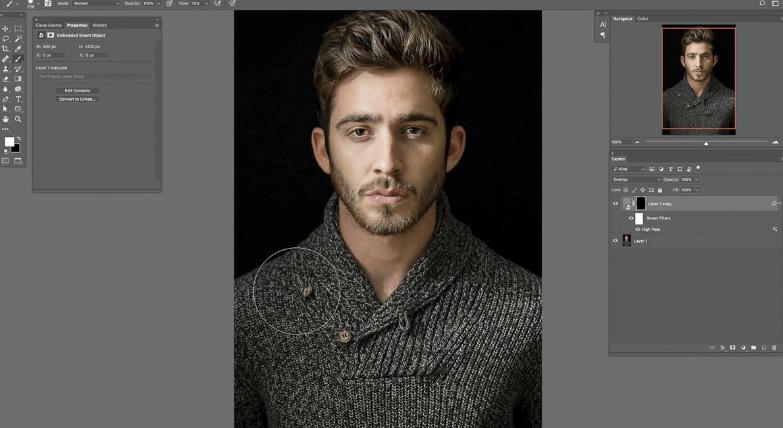783x428 pixels.
Task: Change screen mode from the toolbox
Action: pyautogui.click(x=18, y=161)
